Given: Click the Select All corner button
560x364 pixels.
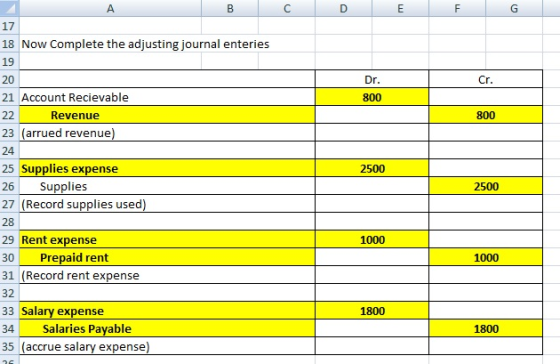Looking at the screenshot, I should click(9, 8).
